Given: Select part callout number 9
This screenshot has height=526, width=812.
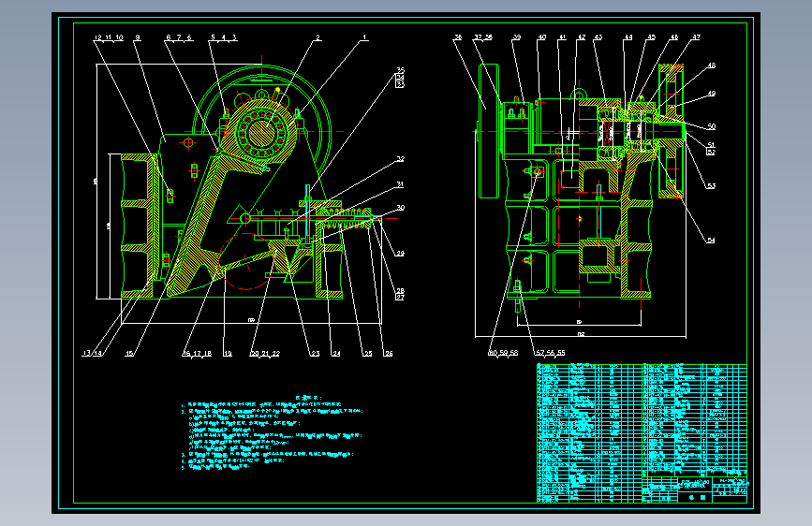Looking at the screenshot, I should [138, 37].
